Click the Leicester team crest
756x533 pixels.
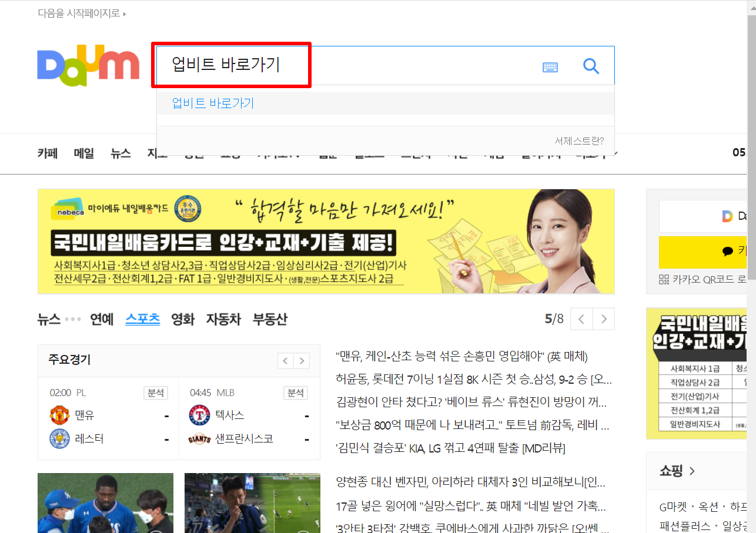(x=59, y=439)
